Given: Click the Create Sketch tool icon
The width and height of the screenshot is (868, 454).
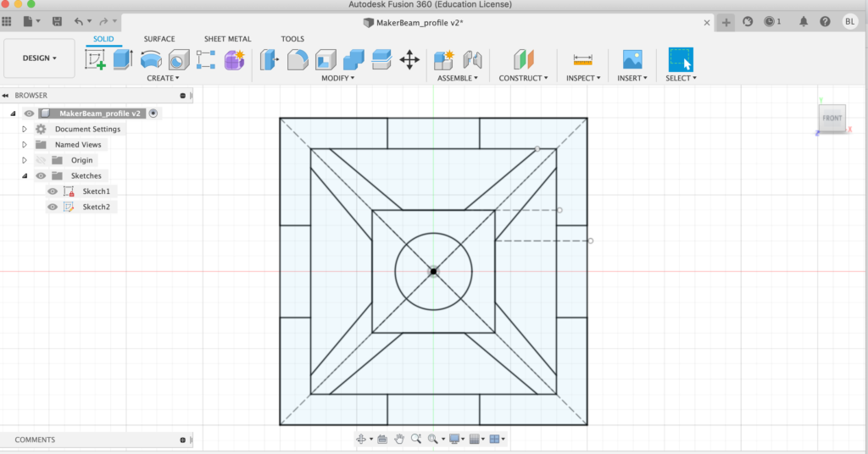Looking at the screenshot, I should click(x=96, y=59).
